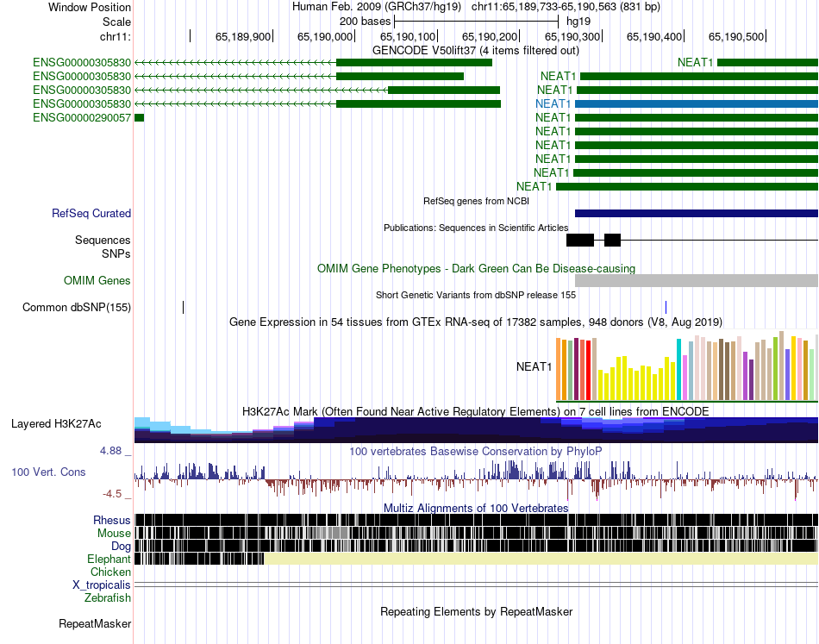Click the 65,189,900 coordinate on the ruler
The height and width of the screenshot is (644, 819).
point(243,36)
